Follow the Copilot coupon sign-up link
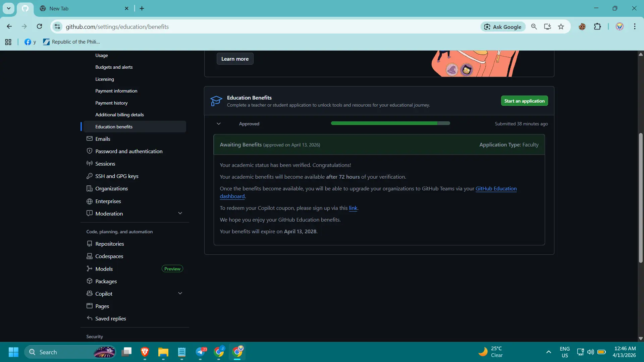Screen dimensions: 644x362 [353, 208]
